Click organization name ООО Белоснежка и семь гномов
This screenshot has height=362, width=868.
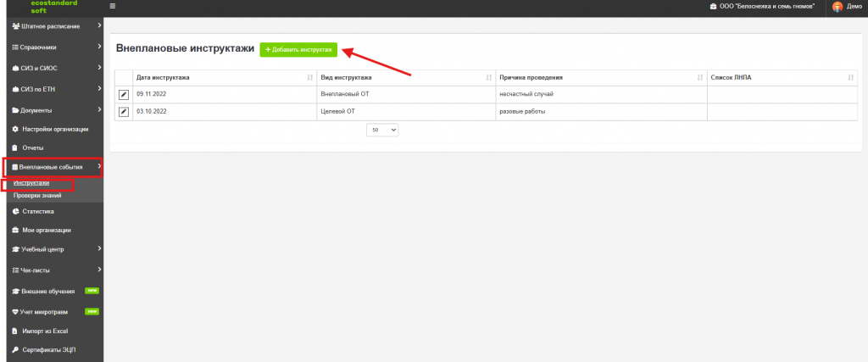click(x=766, y=7)
